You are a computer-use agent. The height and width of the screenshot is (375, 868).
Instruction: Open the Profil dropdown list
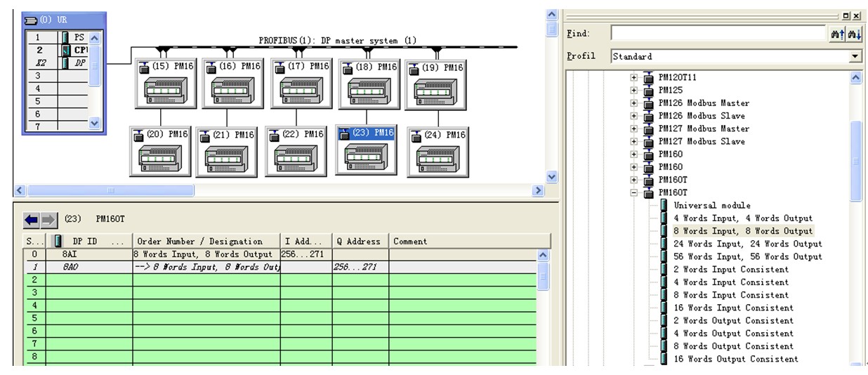coord(855,56)
